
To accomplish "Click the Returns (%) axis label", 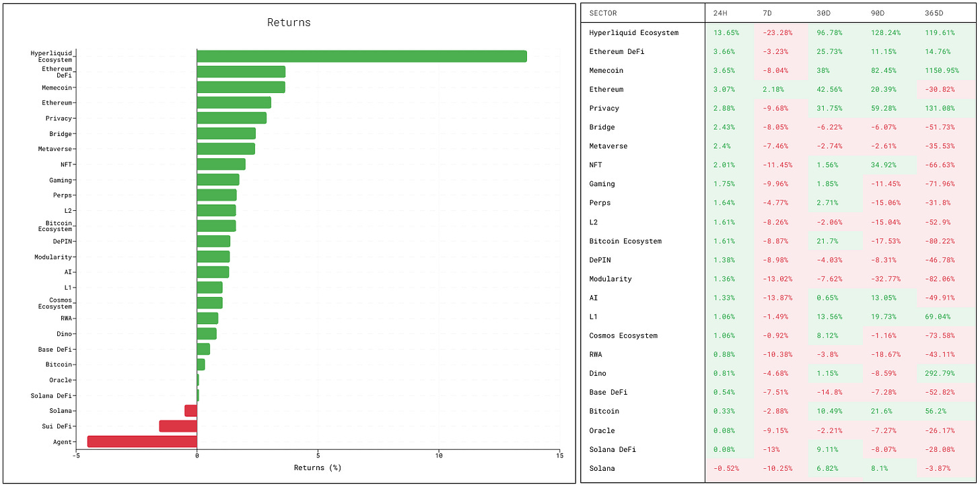I will coord(318,467).
